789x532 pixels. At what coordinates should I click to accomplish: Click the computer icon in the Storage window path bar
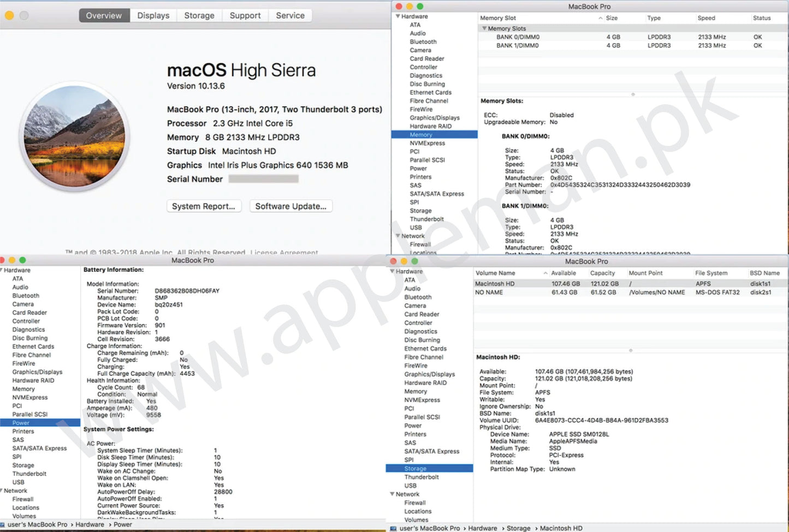point(394,528)
